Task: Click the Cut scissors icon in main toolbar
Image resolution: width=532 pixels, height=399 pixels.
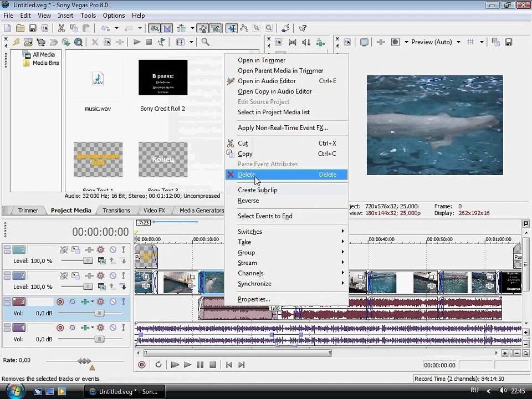Action: point(62,28)
